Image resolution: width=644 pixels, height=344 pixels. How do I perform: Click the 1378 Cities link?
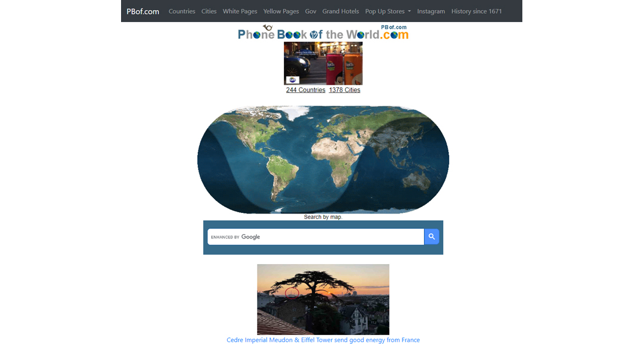pyautogui.click(x=345, y=90)
